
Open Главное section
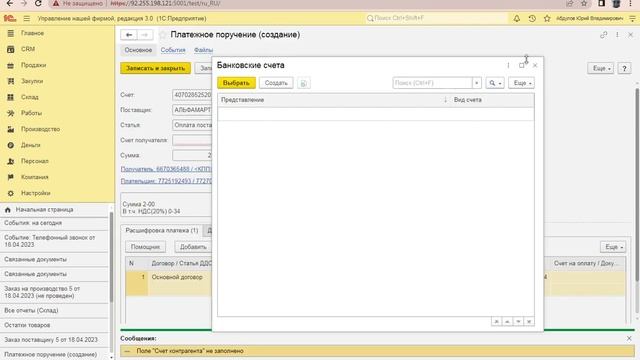pyautogui.click(x=32, y=33)
